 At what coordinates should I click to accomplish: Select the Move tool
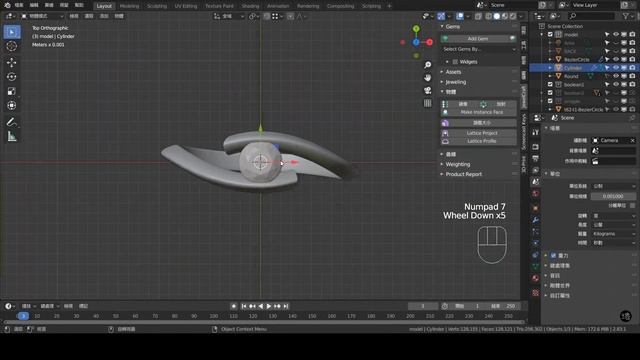coord(12,62)
